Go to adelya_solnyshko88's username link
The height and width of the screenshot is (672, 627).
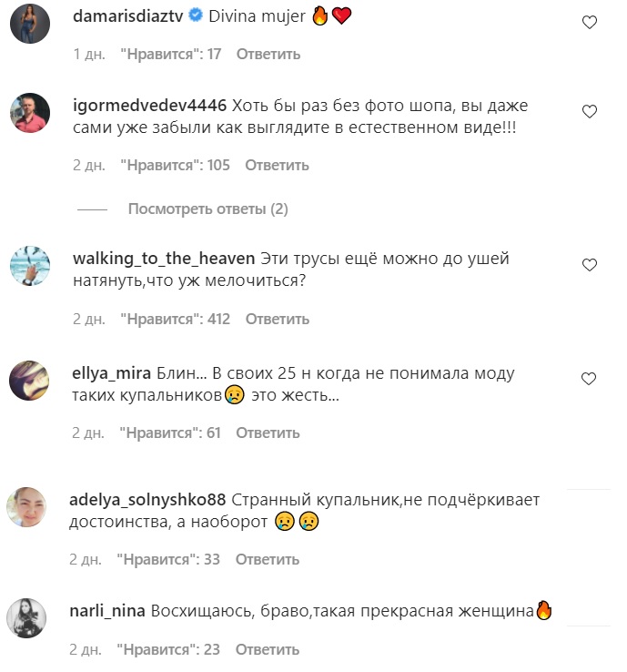tap(147, 500)
